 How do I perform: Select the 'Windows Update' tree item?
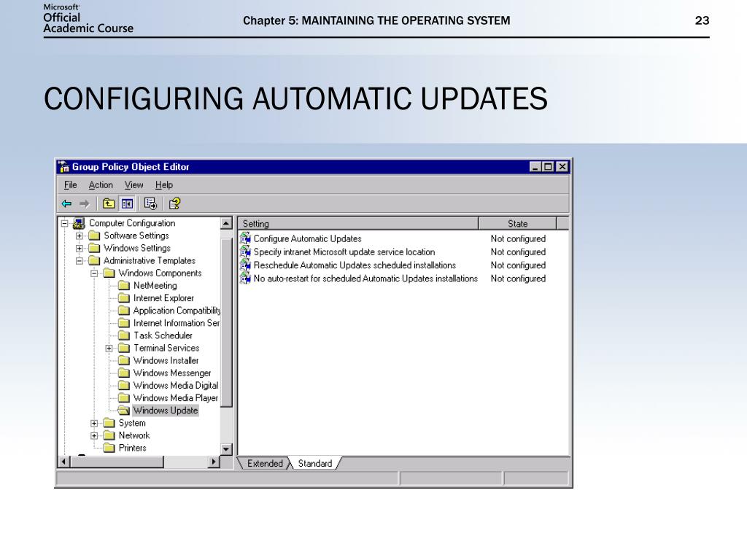click(x=166, y=411)
